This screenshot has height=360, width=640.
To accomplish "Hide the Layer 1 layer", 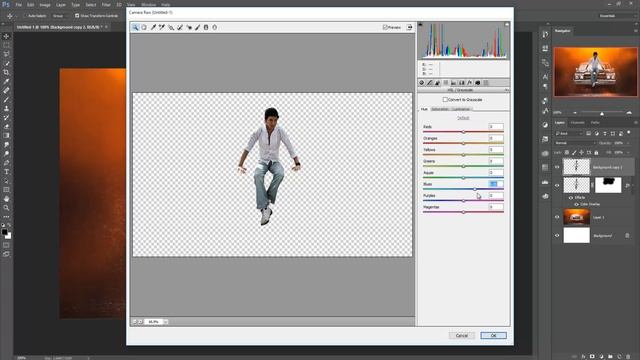I will tap(557, 217).
